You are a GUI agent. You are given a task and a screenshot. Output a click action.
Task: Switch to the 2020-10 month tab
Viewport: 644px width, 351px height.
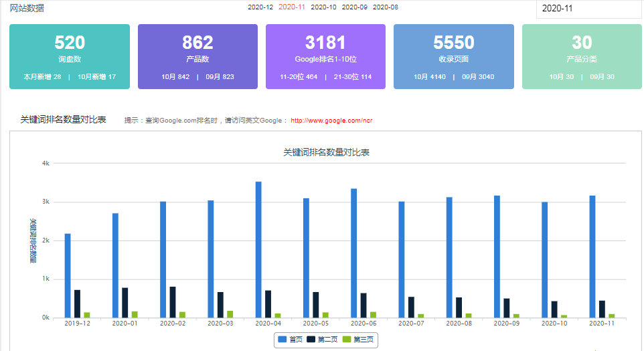tap(324, 7)
